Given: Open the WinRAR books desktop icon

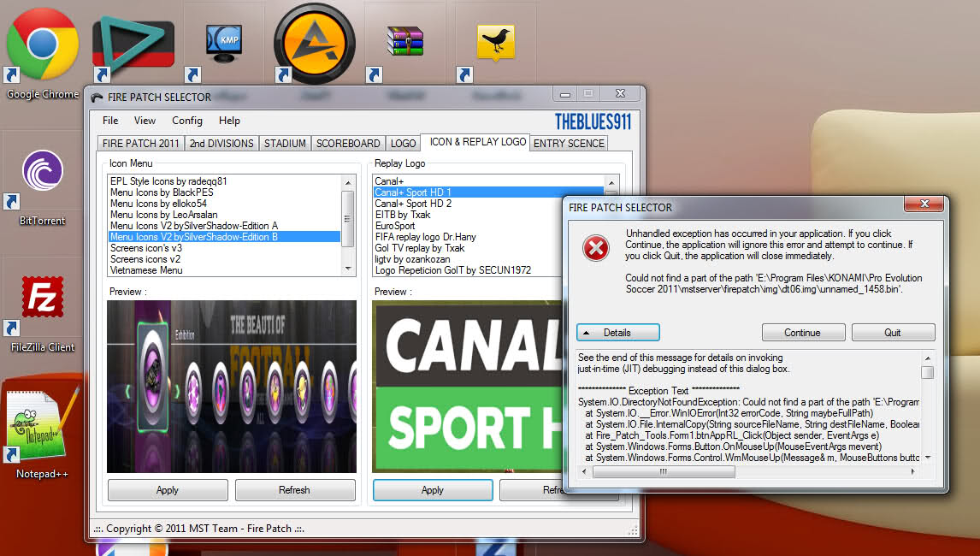Looking at the screenshot, I should 405,41.
